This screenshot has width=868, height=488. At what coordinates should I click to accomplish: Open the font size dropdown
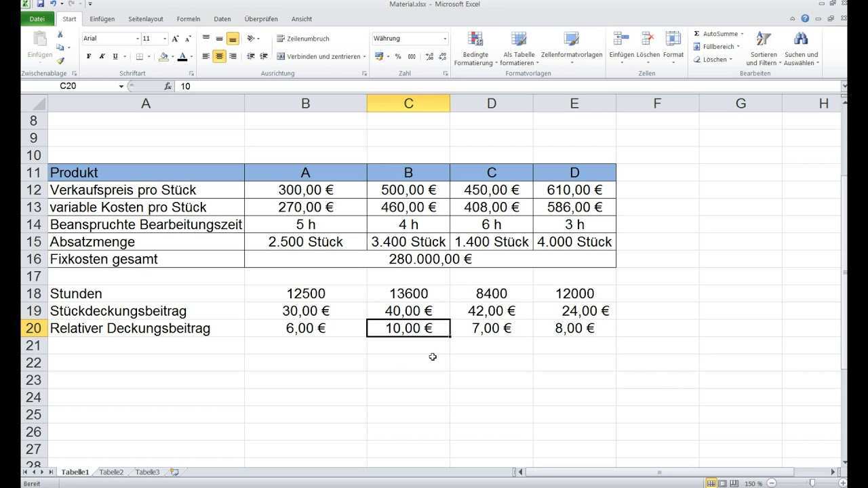click(x=165, y=39)
